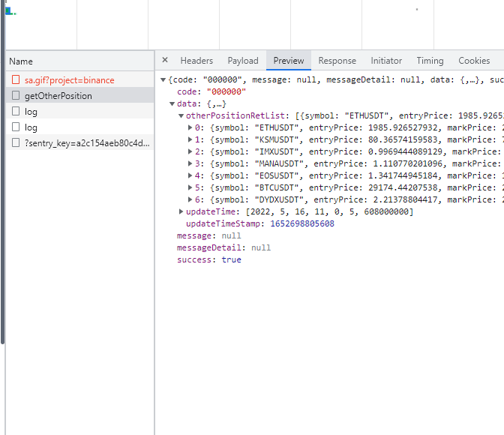Select the sa.gif?project=binance request

tap(80, 79)
